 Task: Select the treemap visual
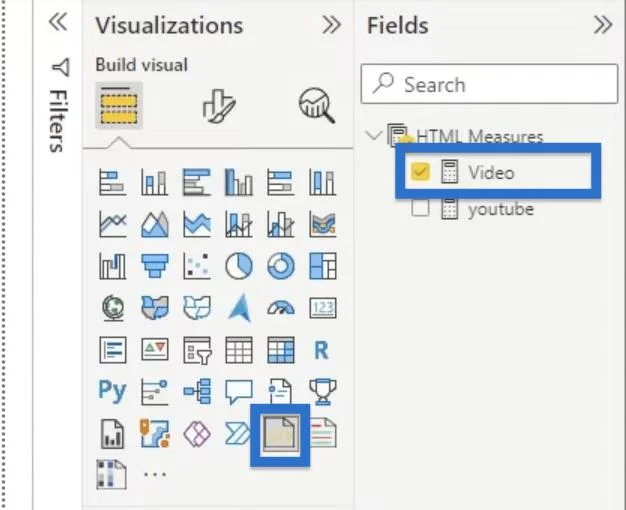click(x=323, y=266)
